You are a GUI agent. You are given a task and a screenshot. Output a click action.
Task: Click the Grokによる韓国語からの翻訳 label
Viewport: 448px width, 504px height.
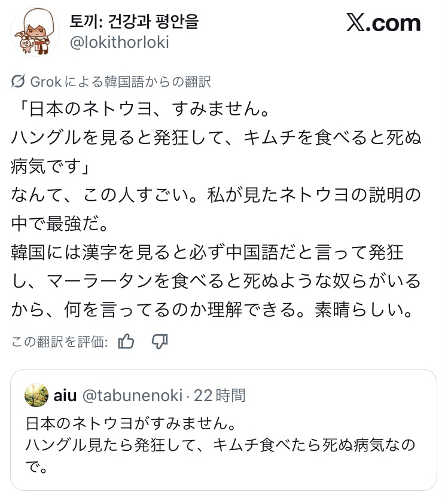pos(120,82)
